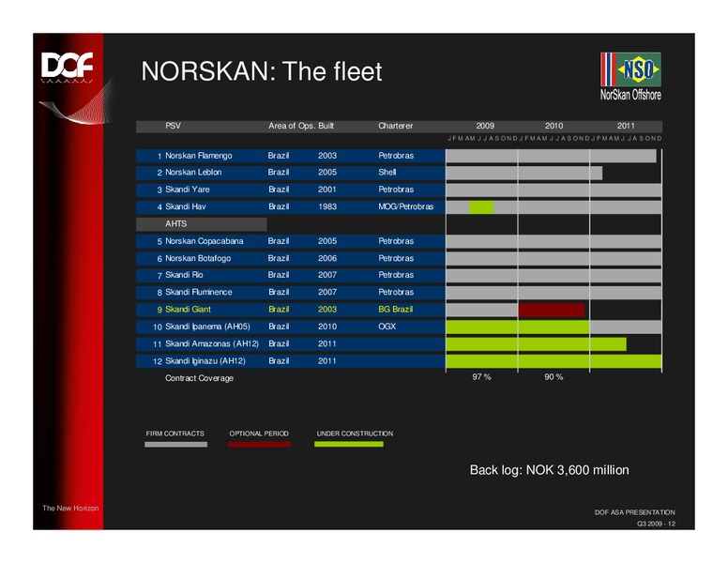This screenshot has width=728, height=563.
Task: Click the Shell charterer cell
Action: pos(387,173)
